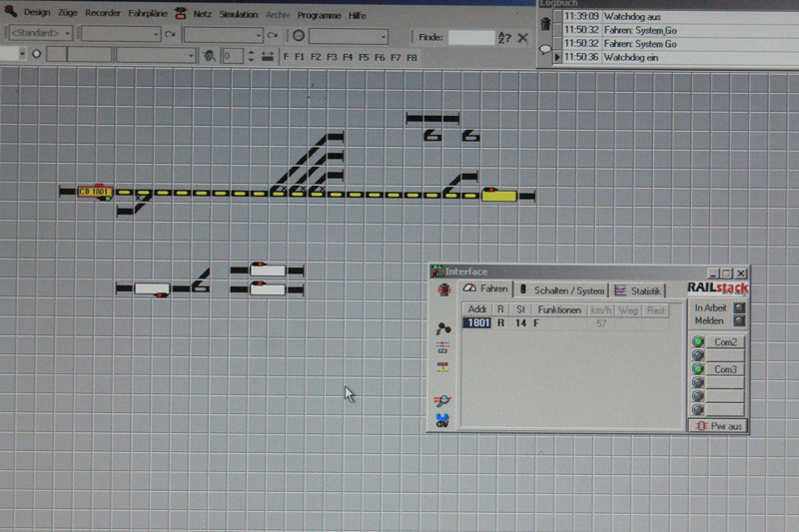Open the Fahrpläne menu
This screenshot has width=799, height=532.
pyautogui.click(x=148, y=15)
